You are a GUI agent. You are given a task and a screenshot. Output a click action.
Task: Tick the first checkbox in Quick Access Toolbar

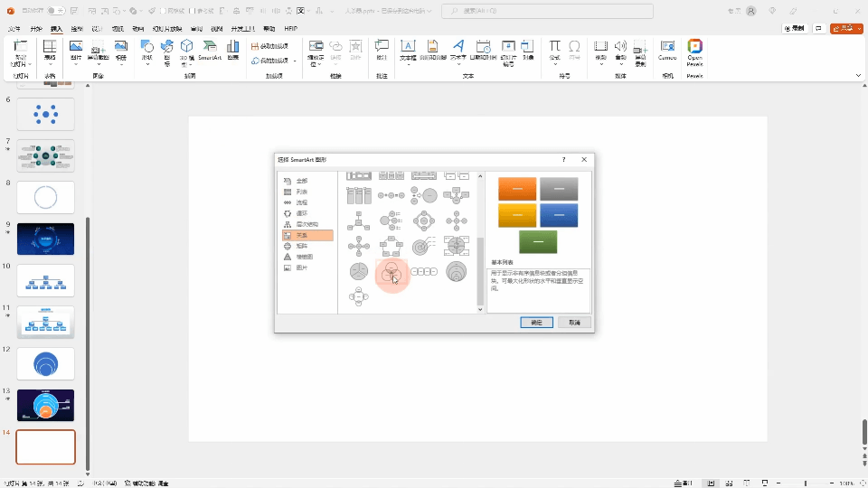pyautogui.click(x=163, y=11)
